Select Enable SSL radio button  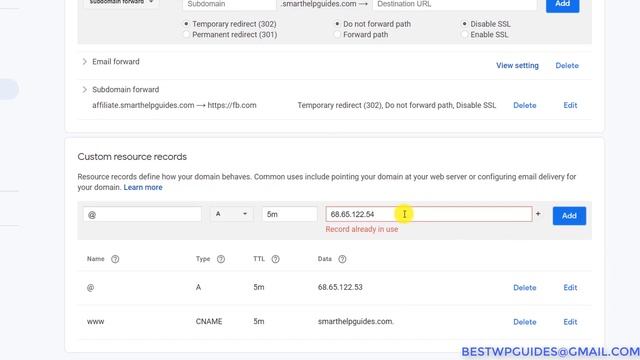(464, 35)
